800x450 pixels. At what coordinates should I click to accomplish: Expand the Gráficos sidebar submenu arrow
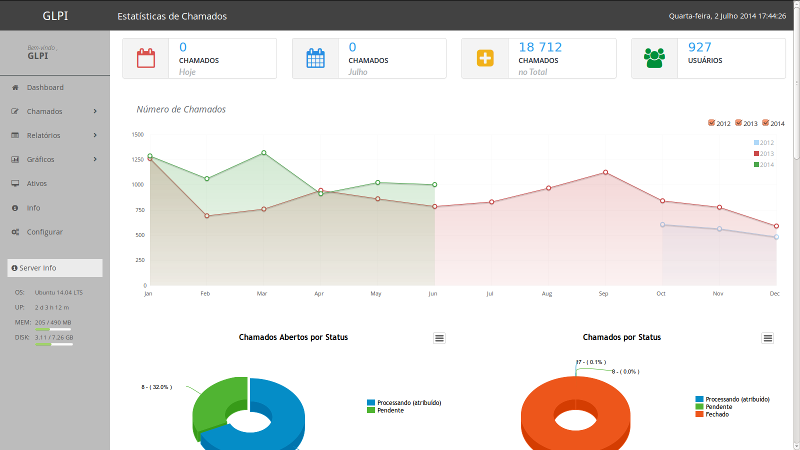pyautogui.click(x=95, y=160)
